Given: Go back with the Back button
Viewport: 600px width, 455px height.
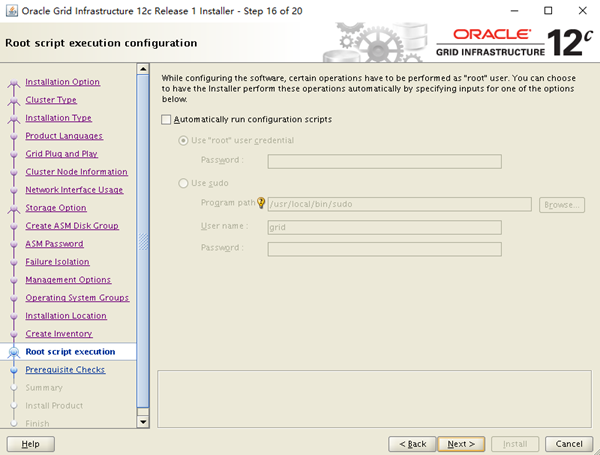Looking at the screenshot, I should (x=412, y=444).
